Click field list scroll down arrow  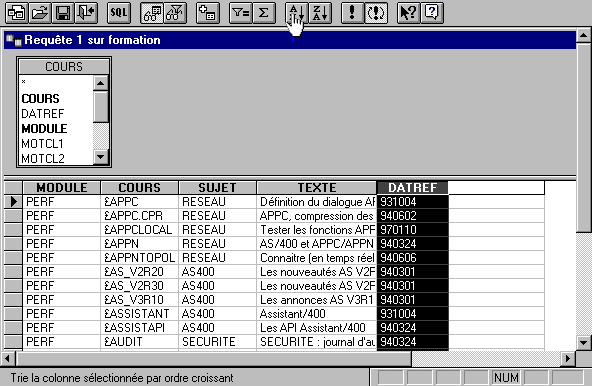[100, 157]
